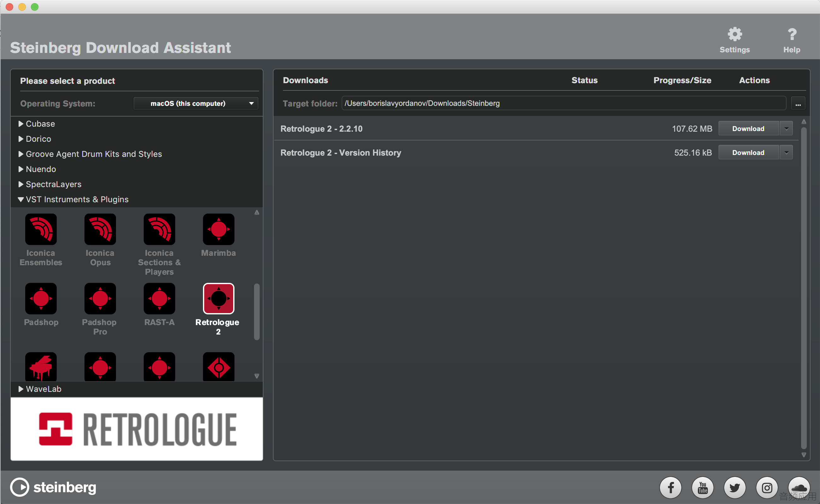Download Retrologue 2 - Version History

coord(748,153)
